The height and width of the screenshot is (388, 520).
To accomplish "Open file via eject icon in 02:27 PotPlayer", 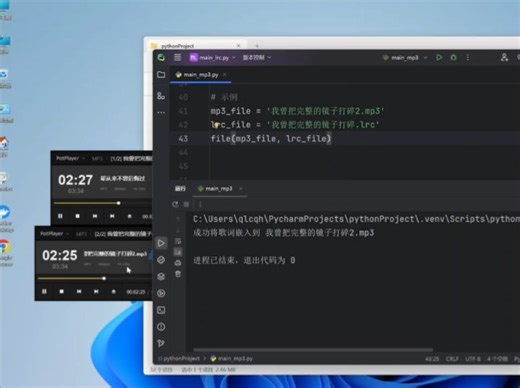I will (129, 216).
